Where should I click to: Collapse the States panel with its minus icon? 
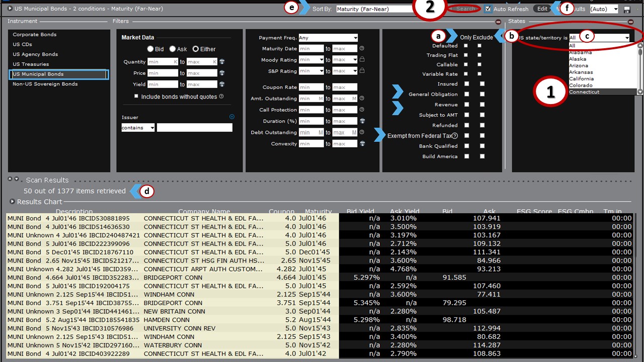(x=630, y=21)
